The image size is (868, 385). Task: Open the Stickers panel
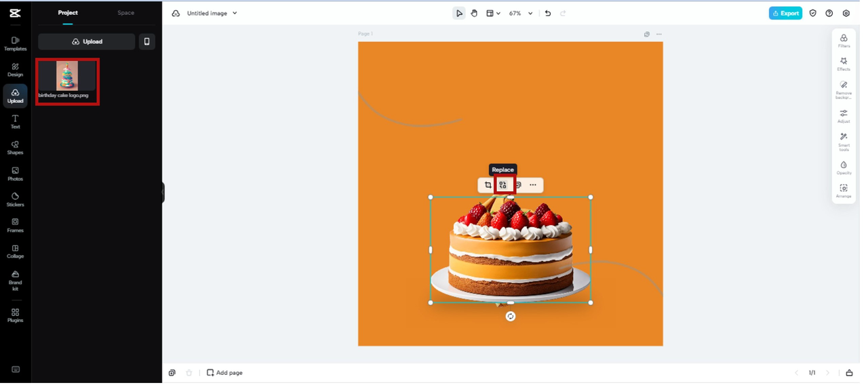15,200
